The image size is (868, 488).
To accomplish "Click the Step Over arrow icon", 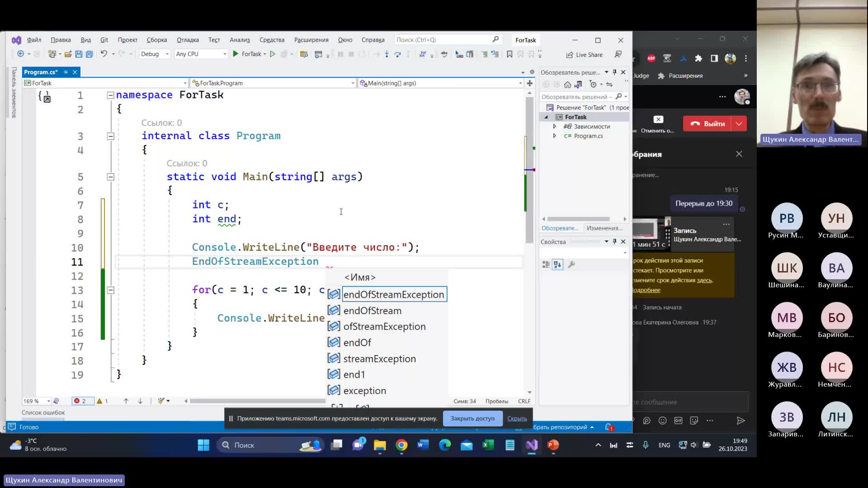I will pyautogui.click(x=397, y=54).
